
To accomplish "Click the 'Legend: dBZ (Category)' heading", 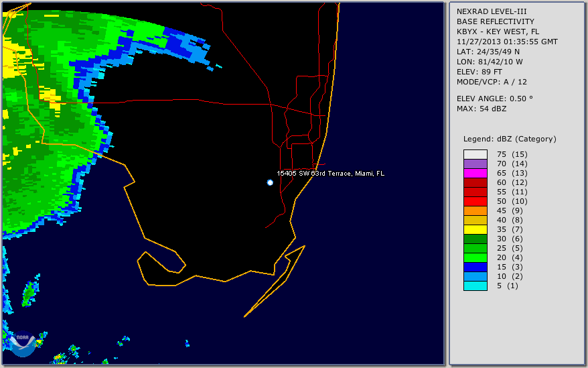I will [x=510, y=139].
